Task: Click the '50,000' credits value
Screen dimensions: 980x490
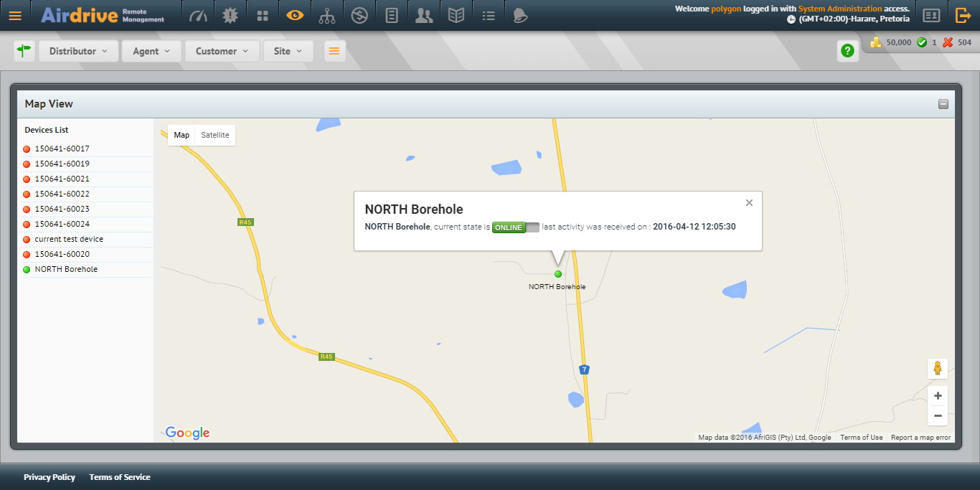Action: pyautogui.click(x=899, y=42)
